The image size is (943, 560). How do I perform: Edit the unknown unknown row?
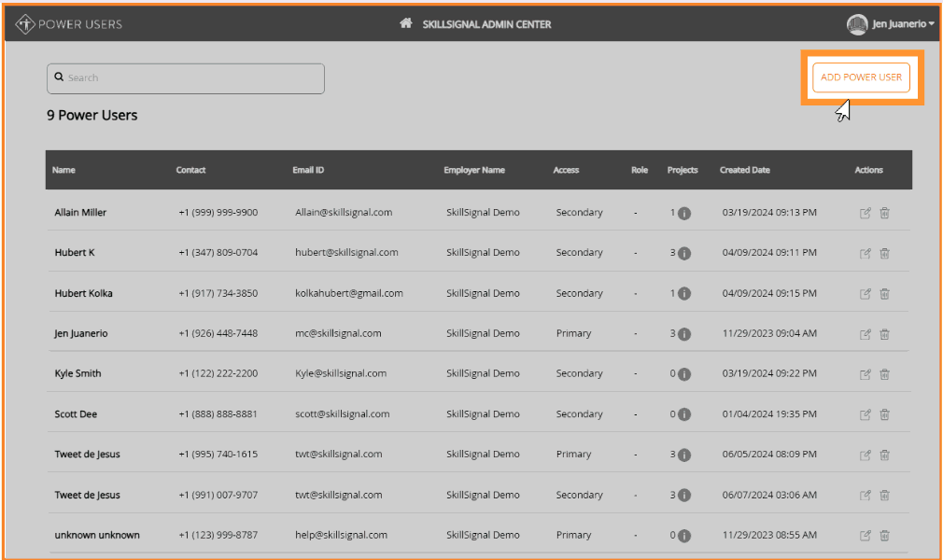click(865, 536)
